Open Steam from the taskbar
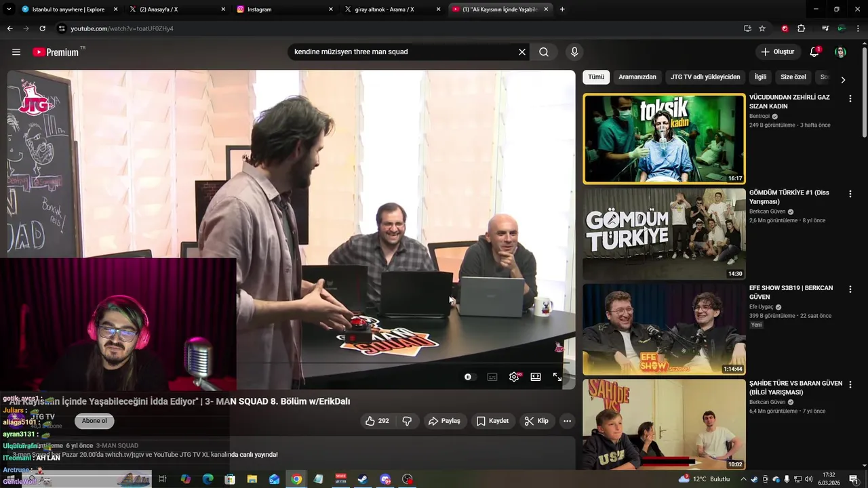Viewport: 868px width, 488px height. pos(363,479)
